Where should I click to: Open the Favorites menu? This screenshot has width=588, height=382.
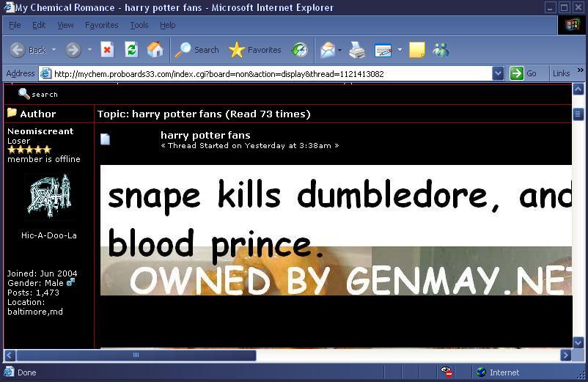102,25
